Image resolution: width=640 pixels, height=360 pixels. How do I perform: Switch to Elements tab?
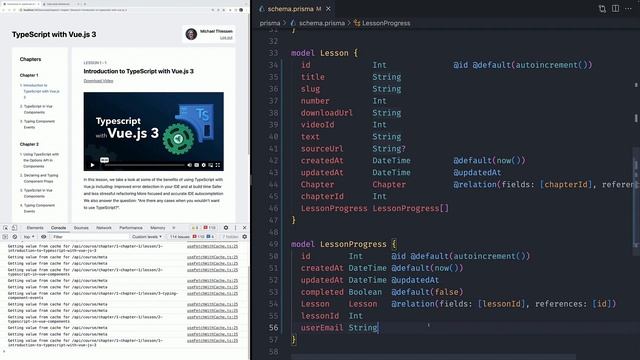pos(35,228)
